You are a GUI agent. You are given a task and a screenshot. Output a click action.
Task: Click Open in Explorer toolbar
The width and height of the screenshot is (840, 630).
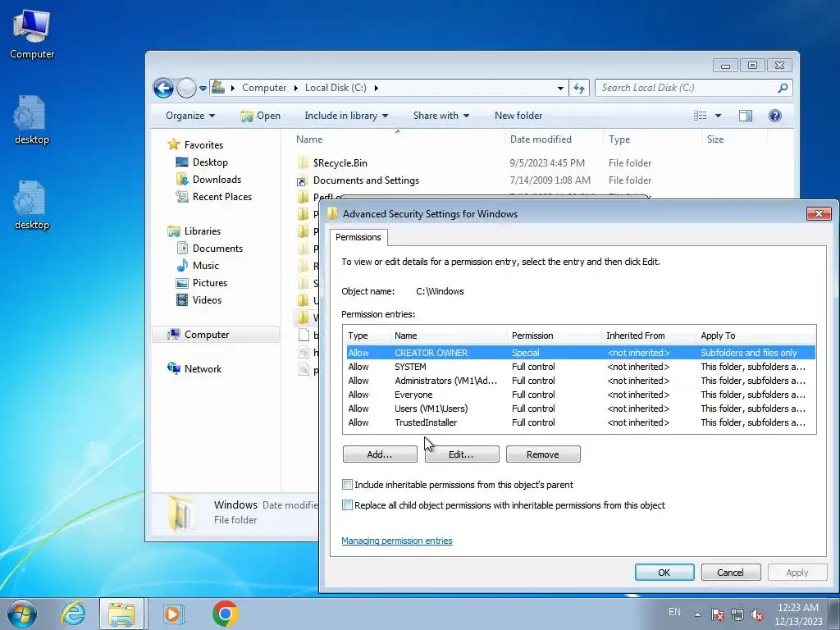coord(260,116)
